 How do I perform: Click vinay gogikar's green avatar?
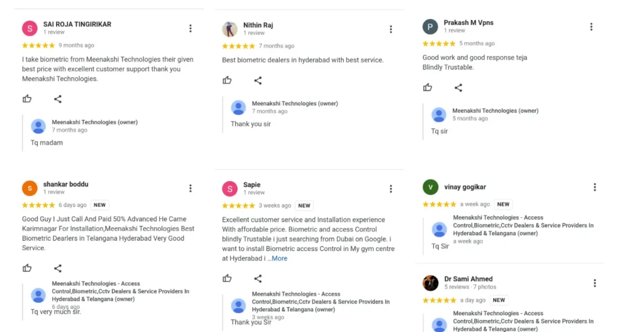pos(430,187)
